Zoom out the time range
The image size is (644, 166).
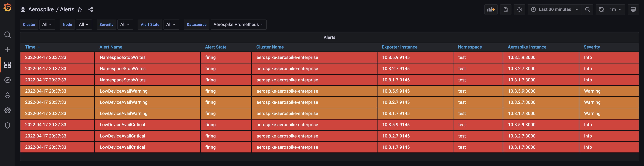[x=588, y=9]
